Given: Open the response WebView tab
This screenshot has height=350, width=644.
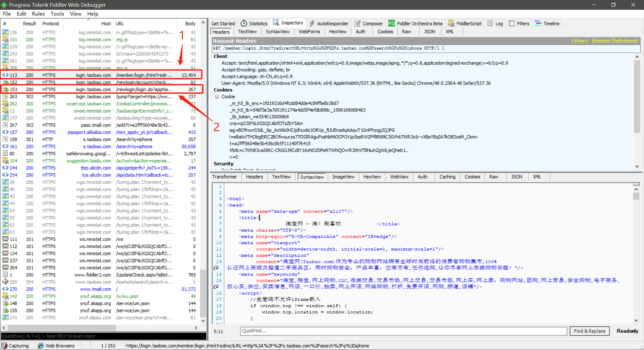Looking at the screenshot, I should point(399,177).
